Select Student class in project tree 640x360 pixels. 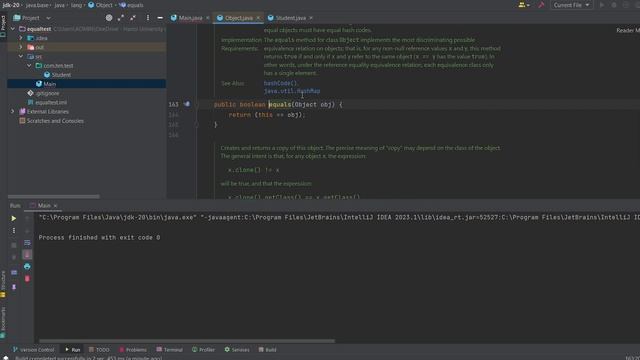61,75
